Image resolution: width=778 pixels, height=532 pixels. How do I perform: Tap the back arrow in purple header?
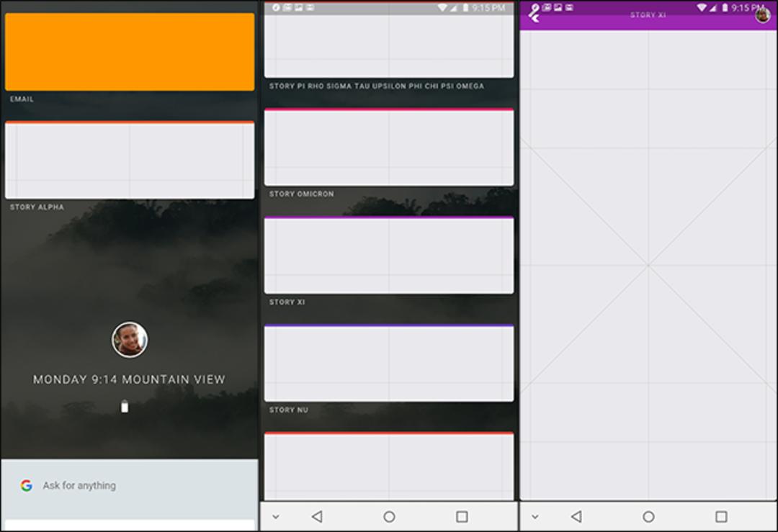point(534,14)
